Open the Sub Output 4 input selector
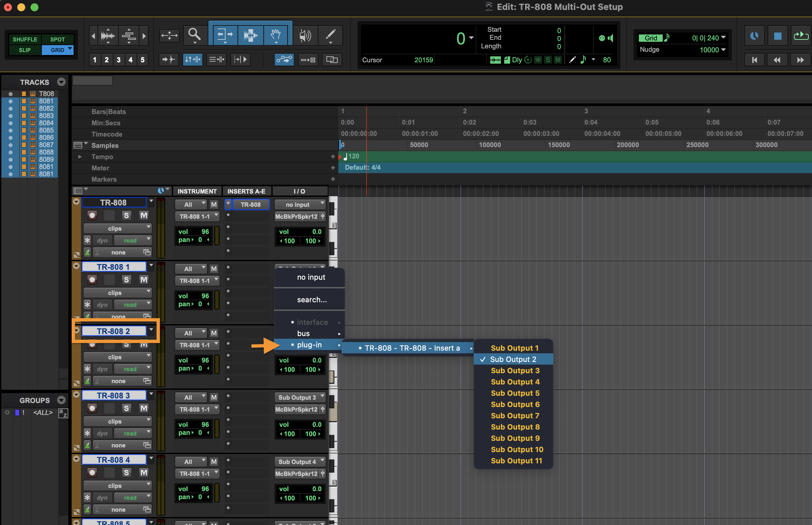The height and width of the screenshot is (525, 812). 300,462
